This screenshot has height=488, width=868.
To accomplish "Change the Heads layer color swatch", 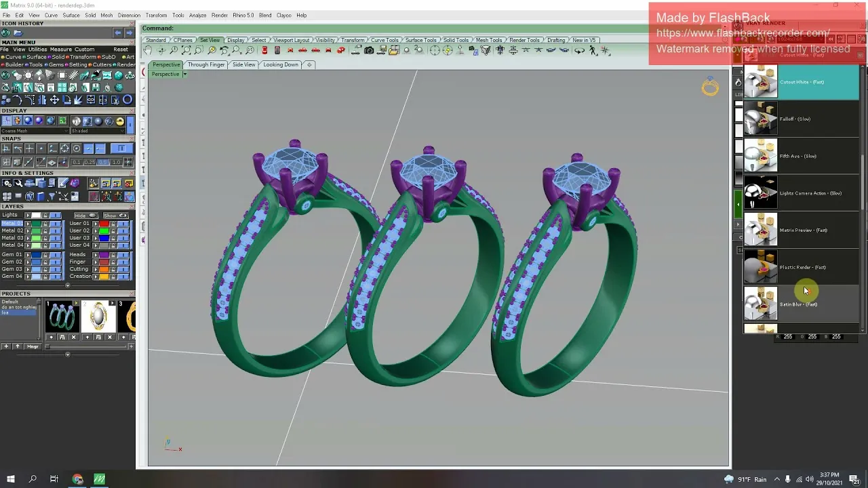I will (x=104, y=255).
